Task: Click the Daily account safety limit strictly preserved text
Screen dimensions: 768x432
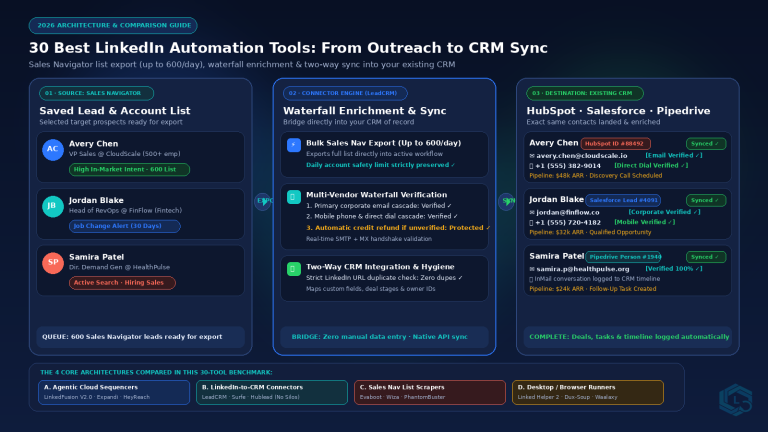Action: click(381, 165)
